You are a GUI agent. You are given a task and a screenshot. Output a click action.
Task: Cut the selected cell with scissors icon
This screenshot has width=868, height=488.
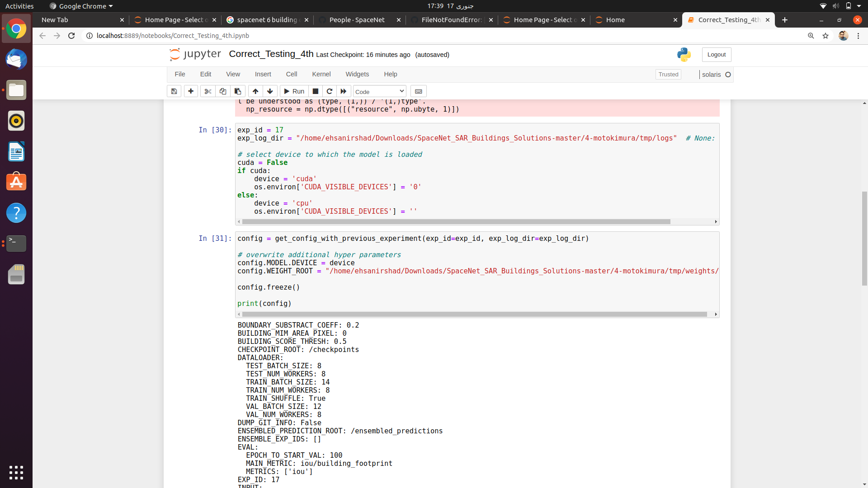click(208, 91)
